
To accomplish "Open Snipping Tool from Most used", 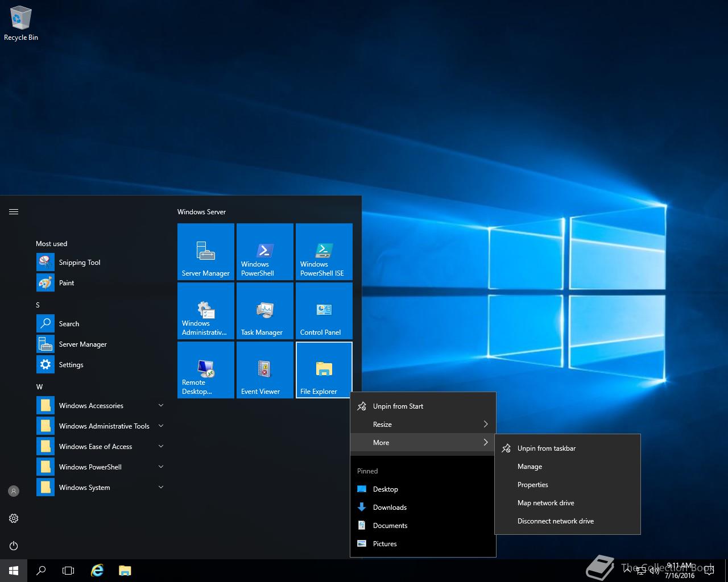I will [100, 263].
